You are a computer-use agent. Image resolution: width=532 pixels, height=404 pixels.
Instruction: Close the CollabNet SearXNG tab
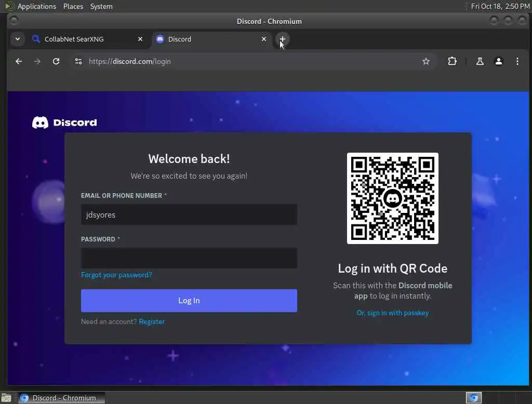[140, 39]
